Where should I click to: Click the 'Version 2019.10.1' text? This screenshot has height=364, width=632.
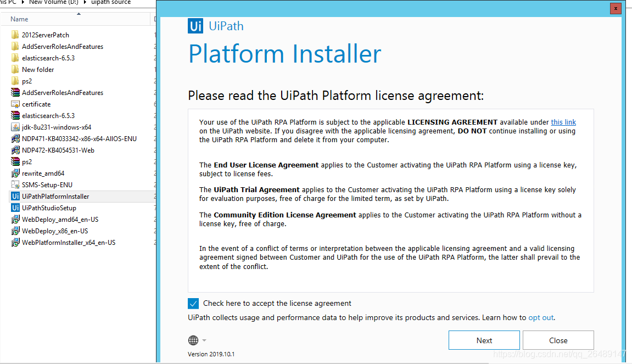point(211,354)
